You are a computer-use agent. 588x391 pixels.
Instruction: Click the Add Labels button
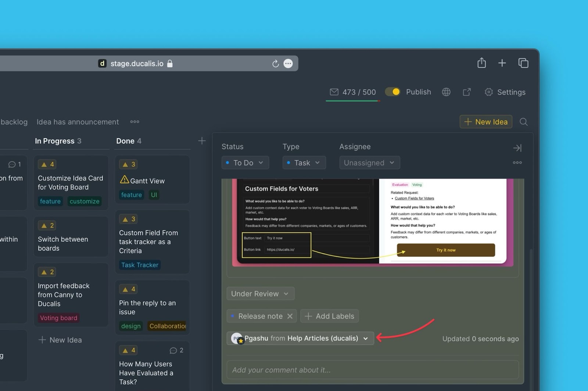click(329, 316)
